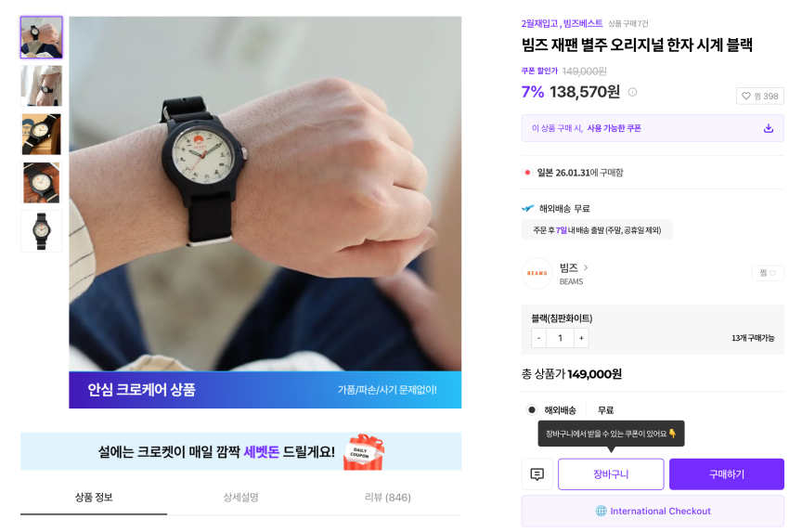Screen dimensions: 789x532
Task: Click the coupon download arrow icon
Action: [768, 128]
